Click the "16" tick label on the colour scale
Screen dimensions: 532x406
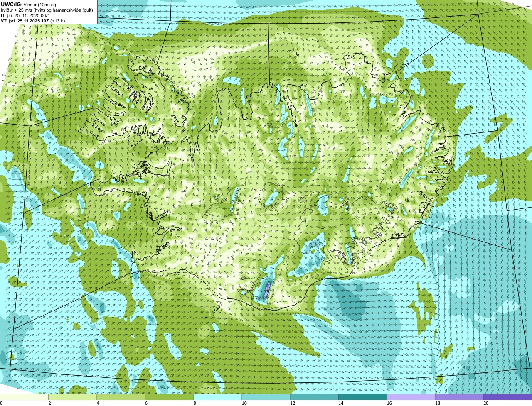coord(389,403)
